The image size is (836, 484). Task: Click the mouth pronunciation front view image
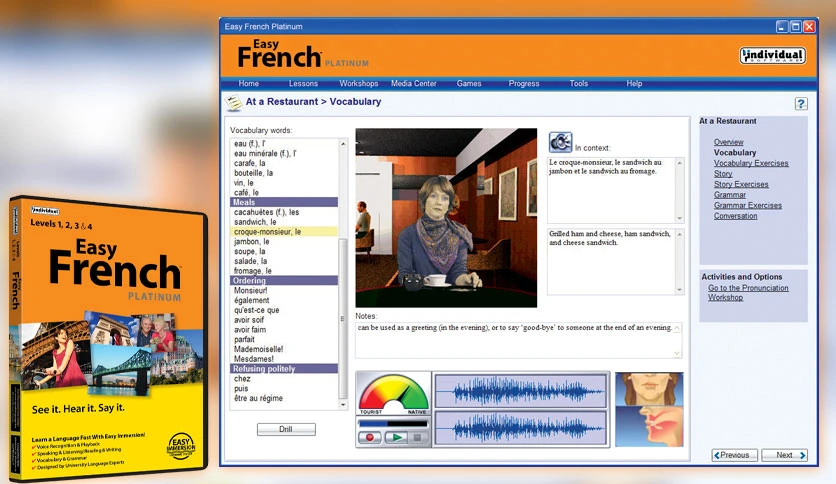649,389
